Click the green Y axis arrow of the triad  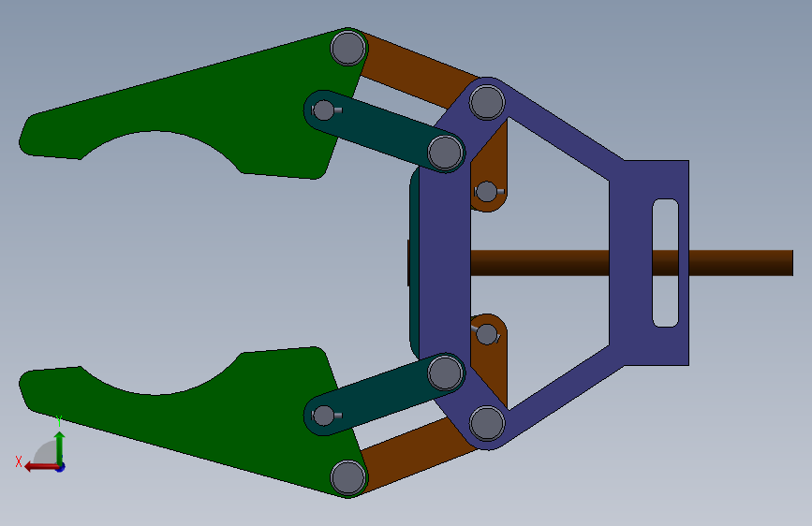tap(60, 446)
